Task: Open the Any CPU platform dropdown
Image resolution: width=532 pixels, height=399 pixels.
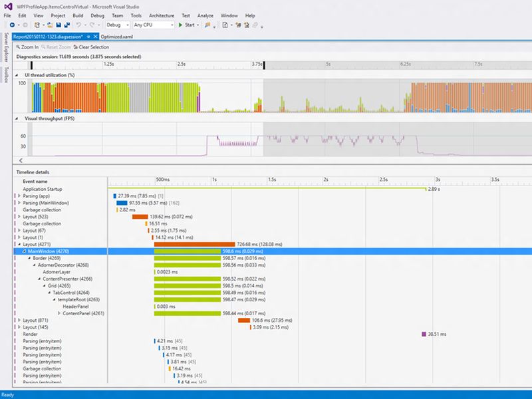Action: pos(154,25)
